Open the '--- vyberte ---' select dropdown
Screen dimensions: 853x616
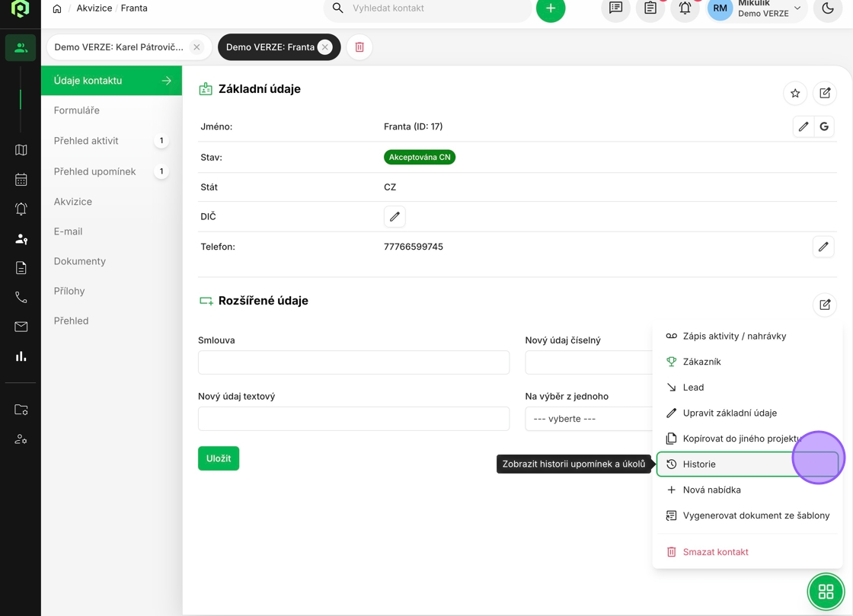pyautogui.click(x=588, y=419)
